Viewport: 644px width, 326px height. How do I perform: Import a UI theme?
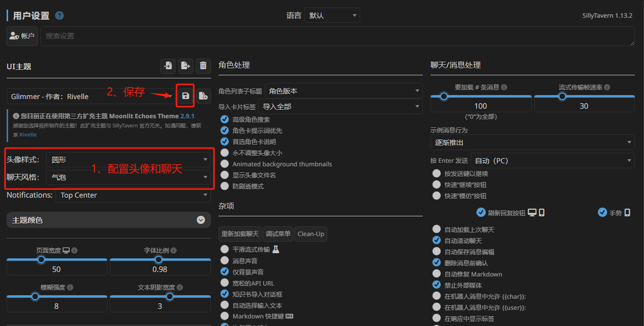click(167, 66)
